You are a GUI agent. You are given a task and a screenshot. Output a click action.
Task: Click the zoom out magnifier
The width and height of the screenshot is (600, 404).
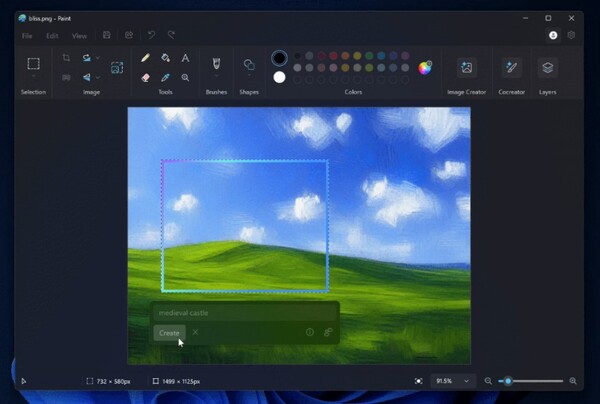click(488, 381)
